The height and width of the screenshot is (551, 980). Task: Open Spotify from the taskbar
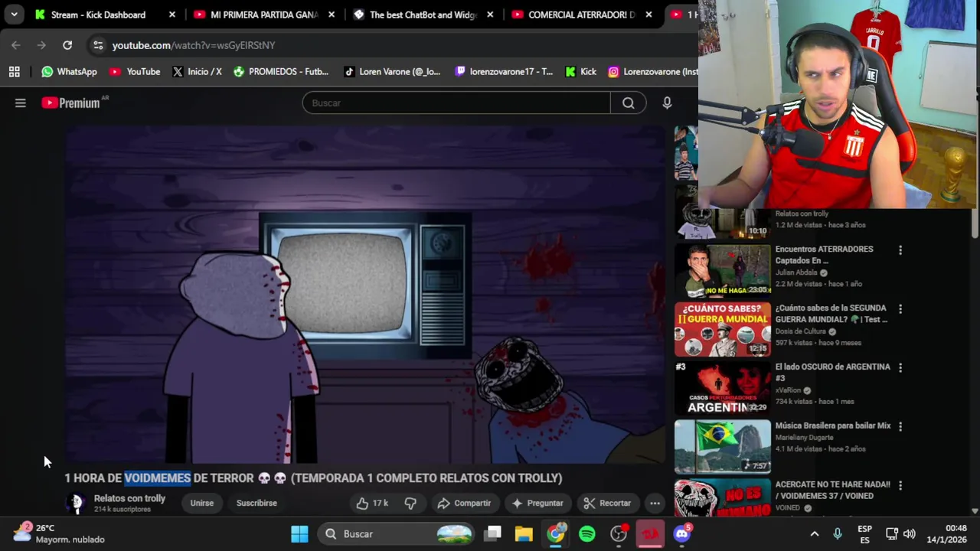tap(587, 533)
